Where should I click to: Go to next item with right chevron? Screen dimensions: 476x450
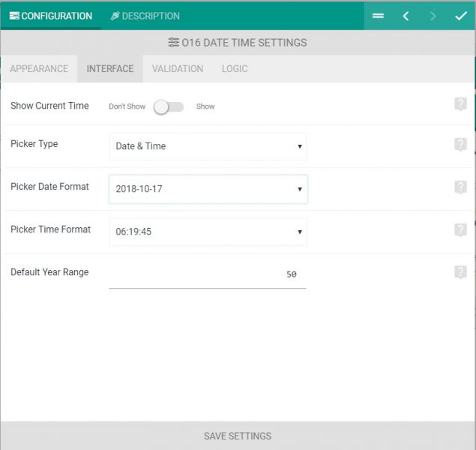(433, 16)
